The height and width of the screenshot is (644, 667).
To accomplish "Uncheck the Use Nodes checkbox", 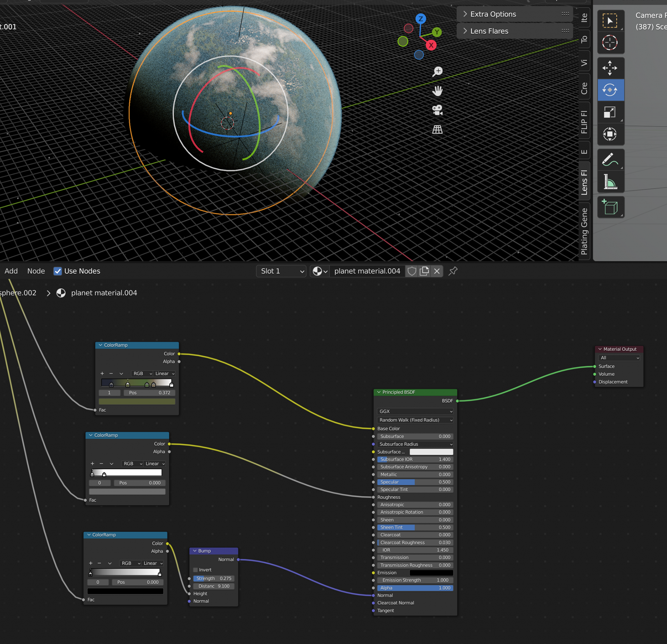I will pos(58,271).
